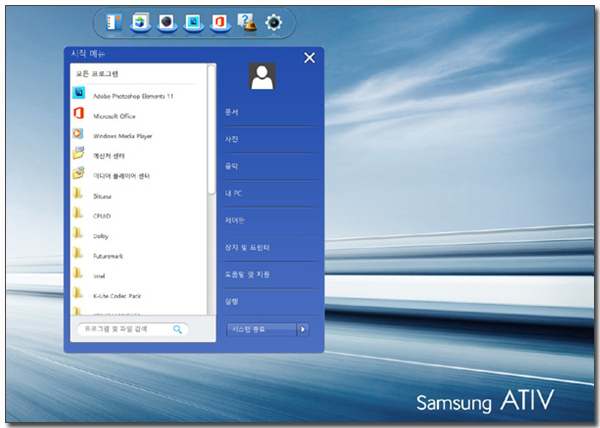
Task: Click the start menu icon in the top dock
Action: (114, 23)
